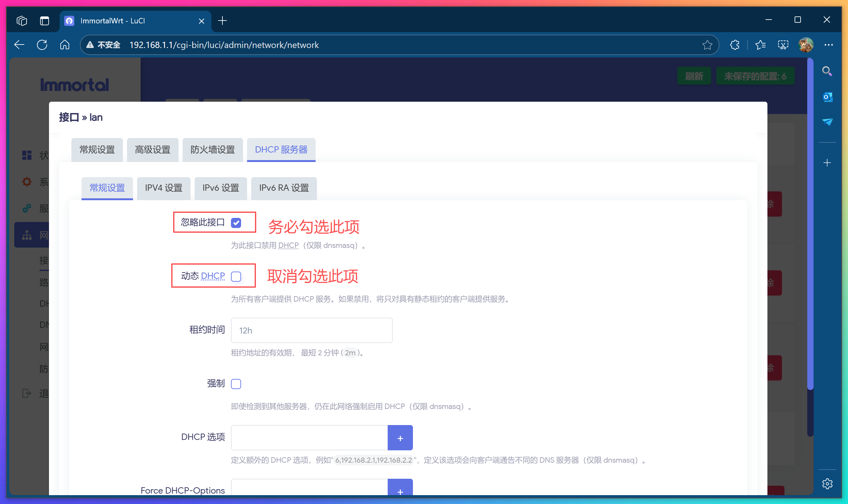
Task: Enable the 动态 DHCP checkbox
Action: (x=236, y=276)
